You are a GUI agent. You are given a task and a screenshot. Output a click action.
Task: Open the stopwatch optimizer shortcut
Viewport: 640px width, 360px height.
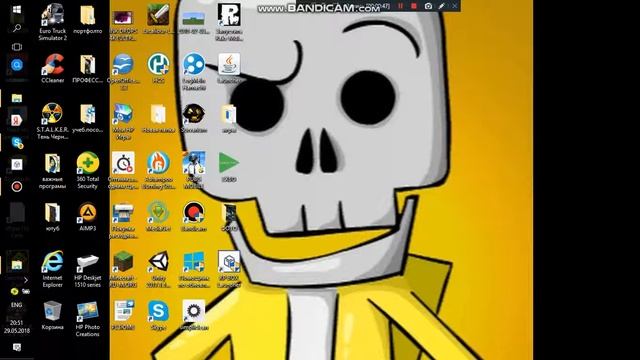(x=123, y=171)
